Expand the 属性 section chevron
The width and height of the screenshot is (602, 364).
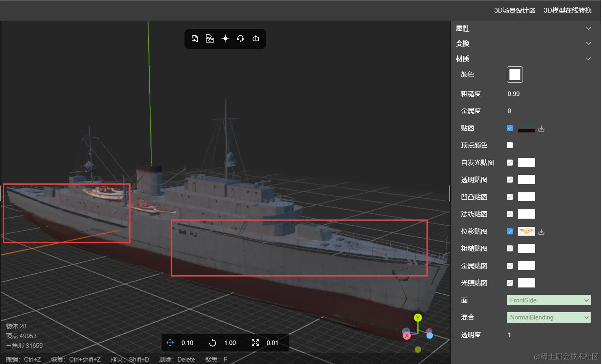tap(588, 28)
